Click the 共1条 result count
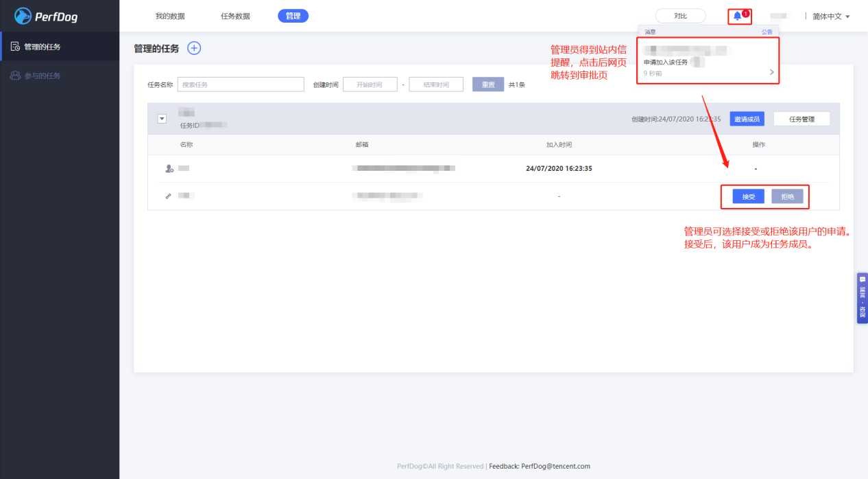The image size is (868, 479). 517,84
